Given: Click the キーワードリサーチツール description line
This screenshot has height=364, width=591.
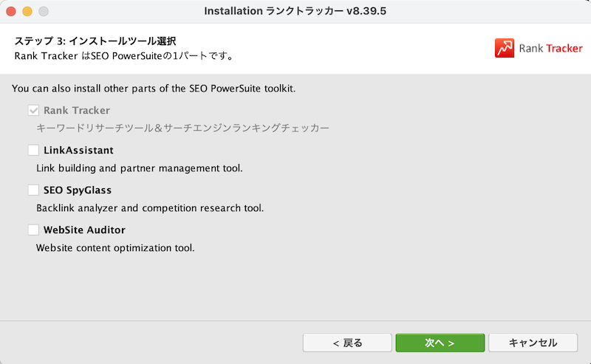Looking at the screenshot, I should 182,128.
